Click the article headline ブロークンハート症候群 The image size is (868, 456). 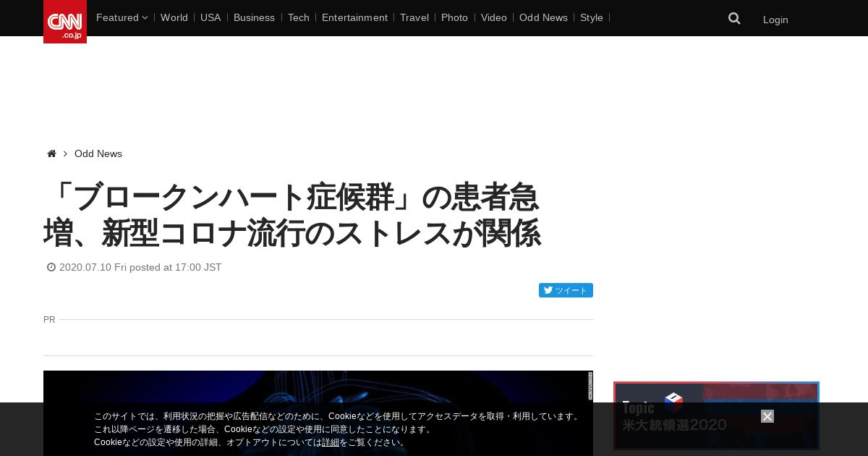292,215
